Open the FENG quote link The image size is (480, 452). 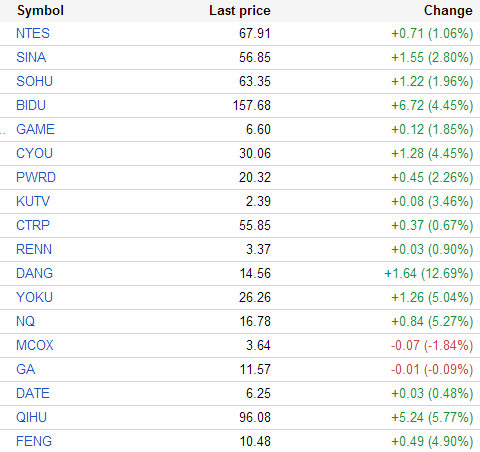point(34,441)
